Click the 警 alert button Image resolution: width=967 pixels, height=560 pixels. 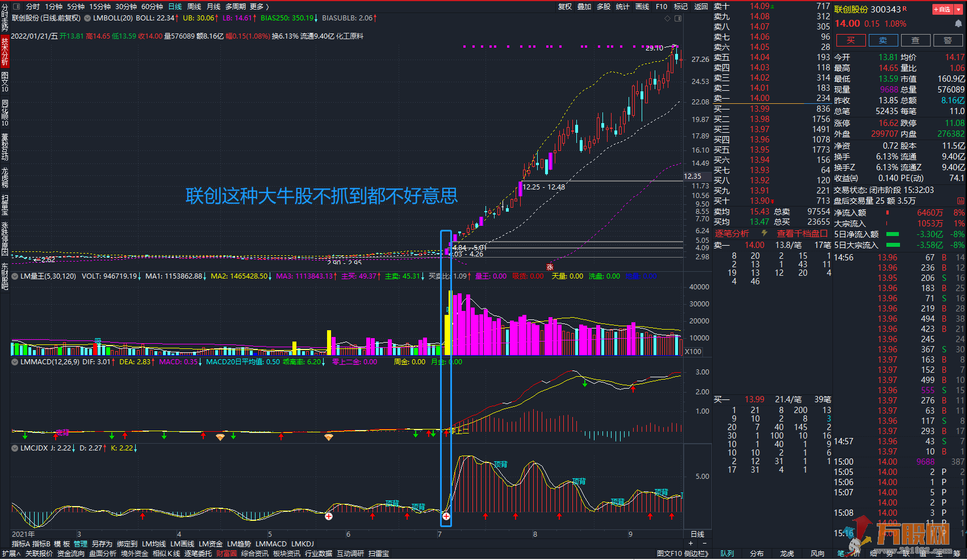948,40
